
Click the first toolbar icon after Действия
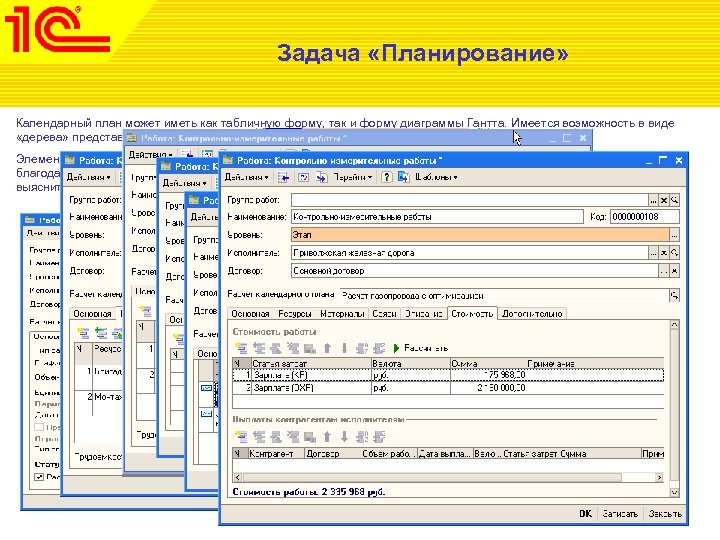(283, 177)
